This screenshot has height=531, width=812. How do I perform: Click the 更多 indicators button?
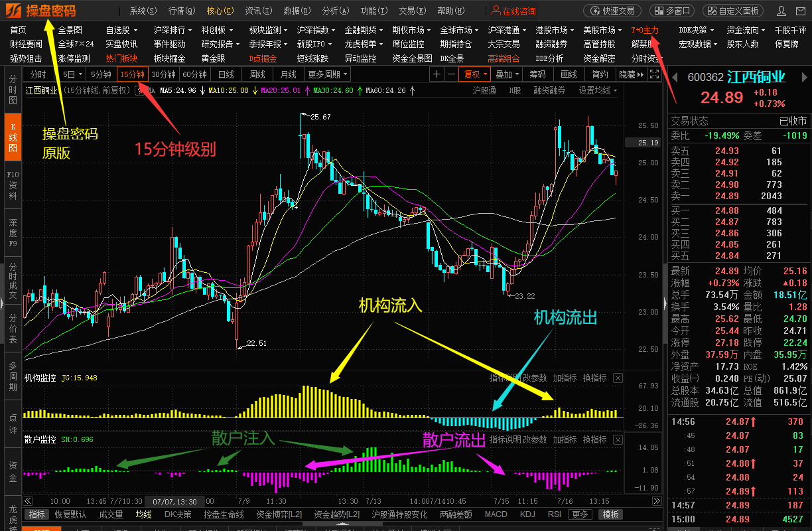coord(580,514)
